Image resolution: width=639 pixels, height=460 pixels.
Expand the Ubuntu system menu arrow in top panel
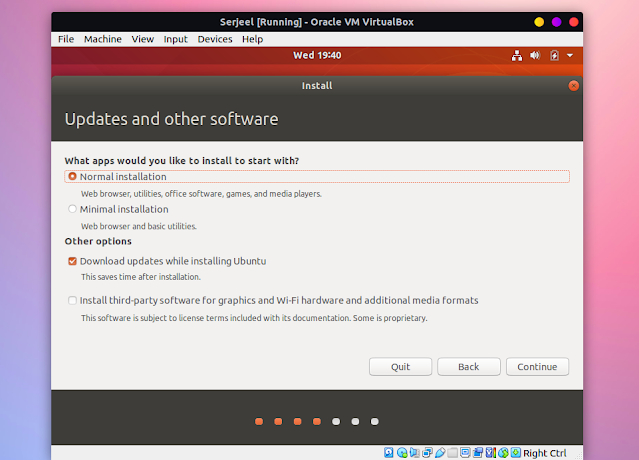tap(570, 55)
